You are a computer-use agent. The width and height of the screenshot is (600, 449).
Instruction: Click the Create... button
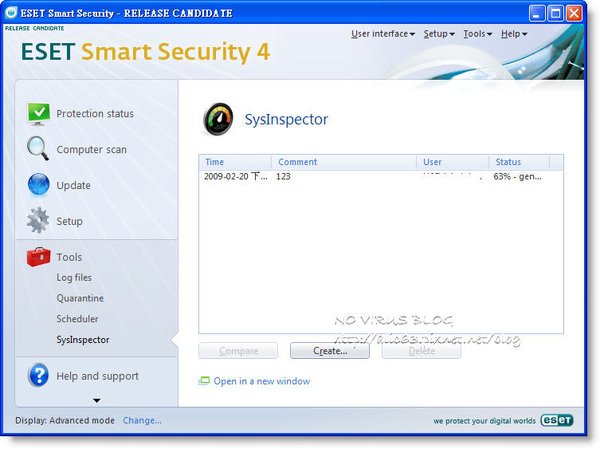tap(330, 351)
